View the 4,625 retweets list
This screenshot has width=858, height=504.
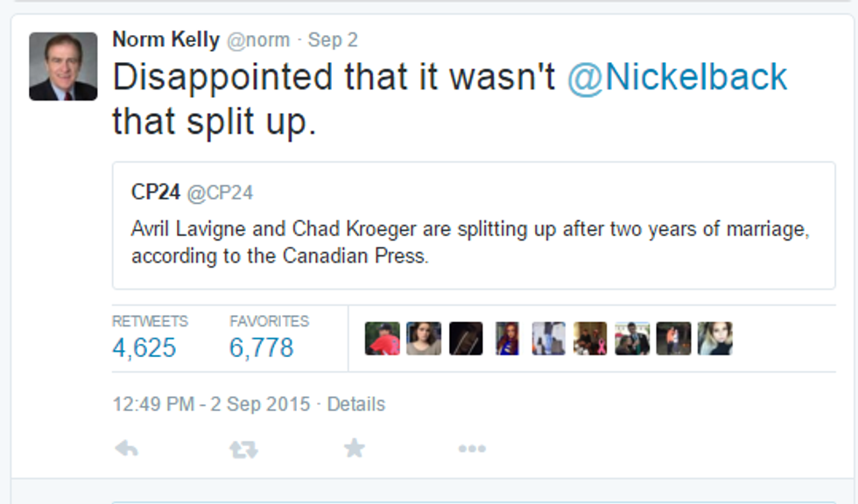pos(144,347)
